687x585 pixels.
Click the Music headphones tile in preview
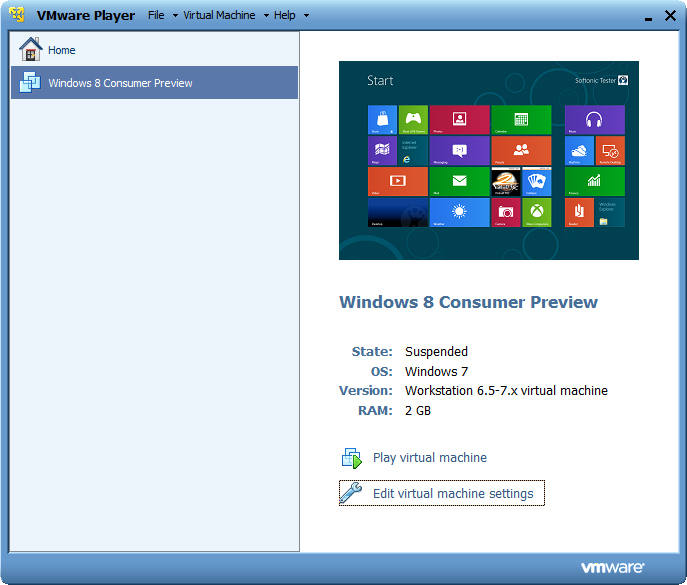click(594, 119)
